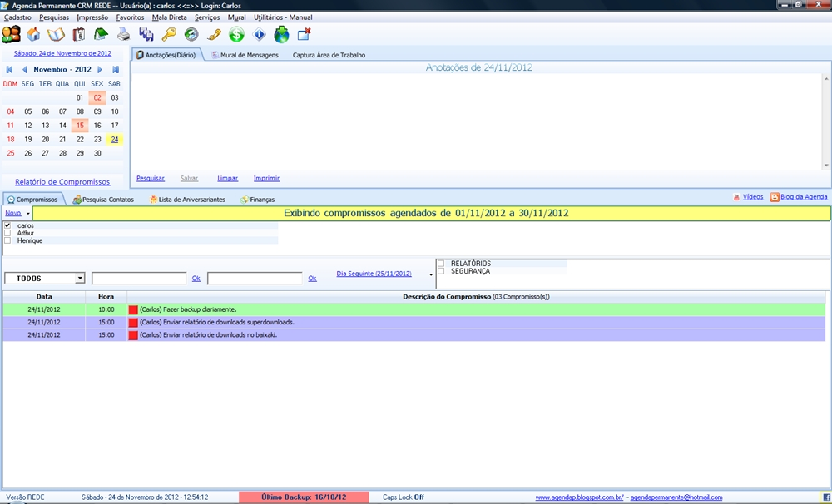Click the green notebook toolbar icon
The image size is (832, 504).
tap(101, 35)
